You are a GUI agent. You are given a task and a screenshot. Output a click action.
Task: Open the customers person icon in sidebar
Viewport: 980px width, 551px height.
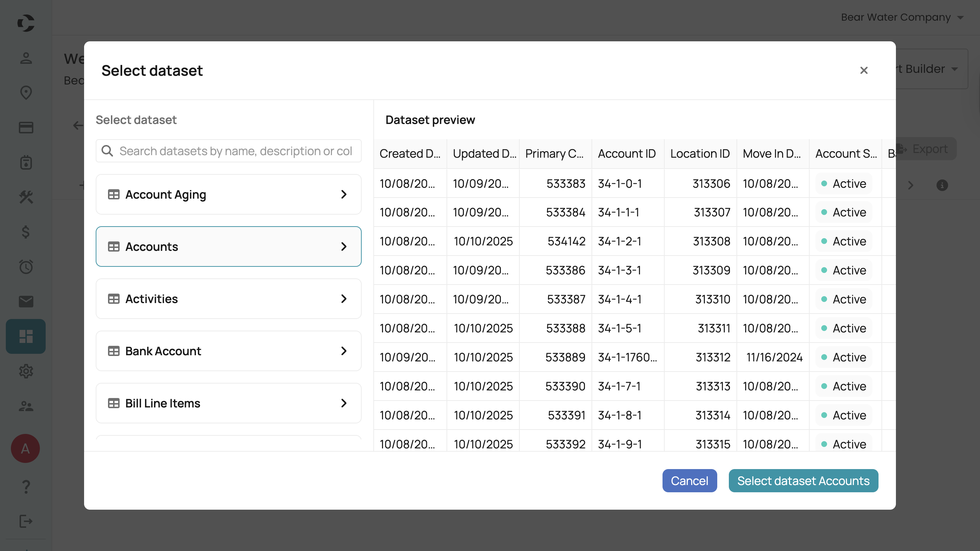coord(25,58)
